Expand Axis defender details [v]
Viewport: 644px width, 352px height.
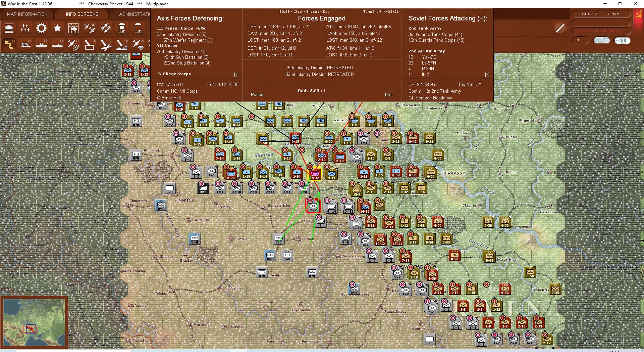tap(236, 75)
